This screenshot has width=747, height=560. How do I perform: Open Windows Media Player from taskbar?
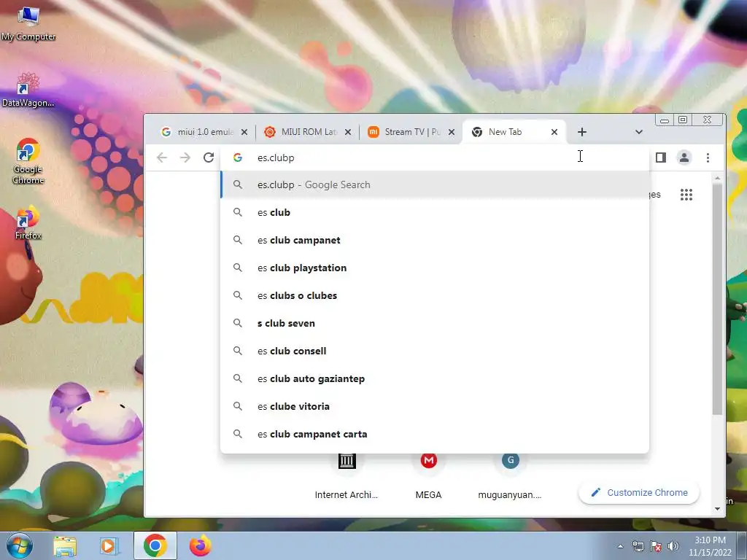tap(109, 545)
